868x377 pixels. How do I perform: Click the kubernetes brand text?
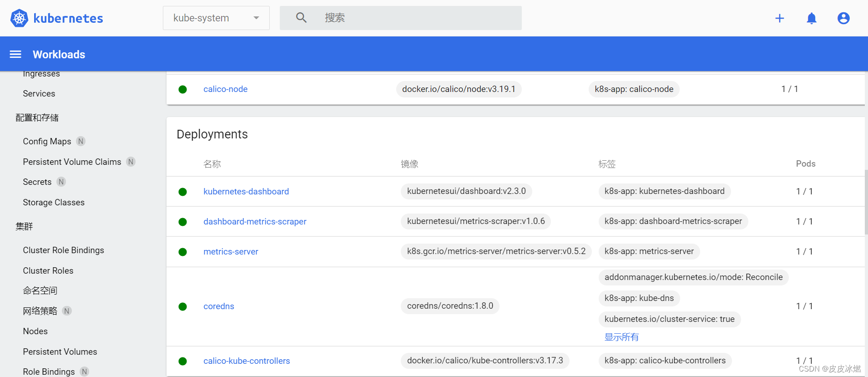pyautogui.click(x=68, y=18)
